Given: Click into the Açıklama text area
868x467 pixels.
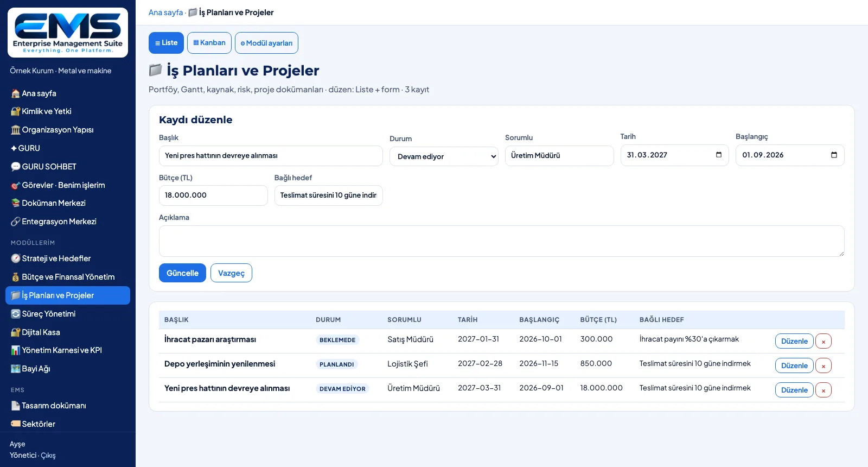Looking at the screenshot, I should click(x=501, y=241).
